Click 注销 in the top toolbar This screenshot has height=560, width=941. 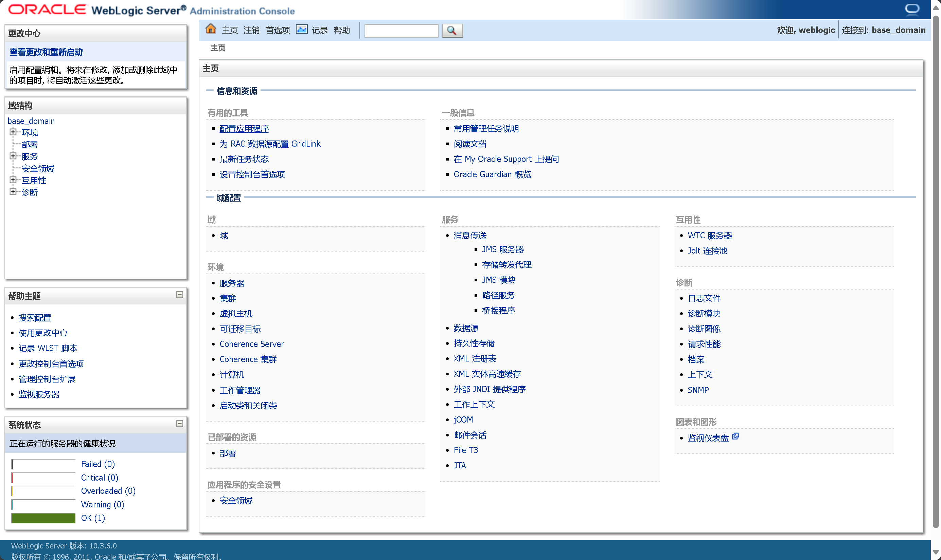point(251,30)
